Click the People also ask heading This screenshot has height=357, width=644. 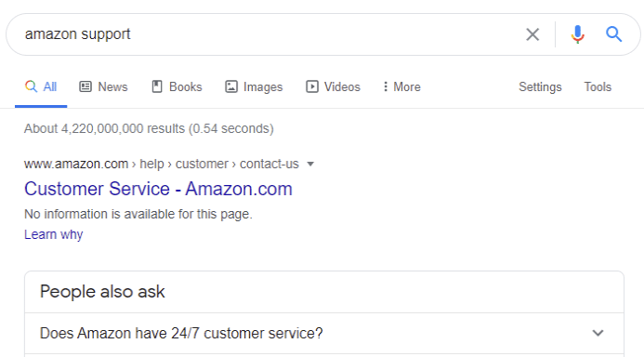pos(102,292)
